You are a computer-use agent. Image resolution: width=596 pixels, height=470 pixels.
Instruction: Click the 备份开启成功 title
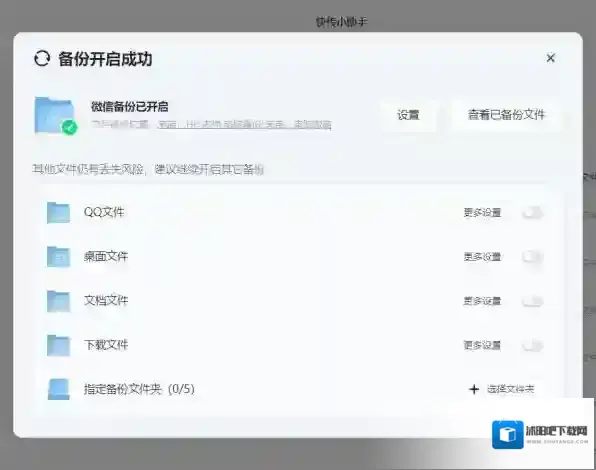coord(105,59)
